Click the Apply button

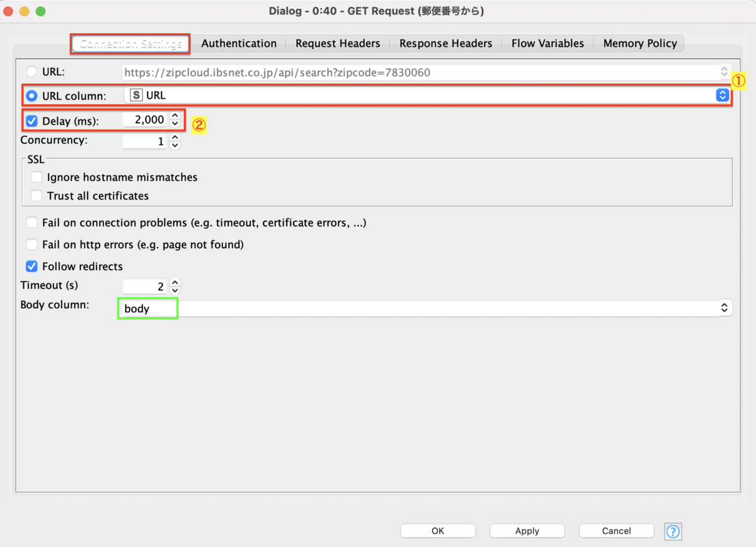(527, 531)
